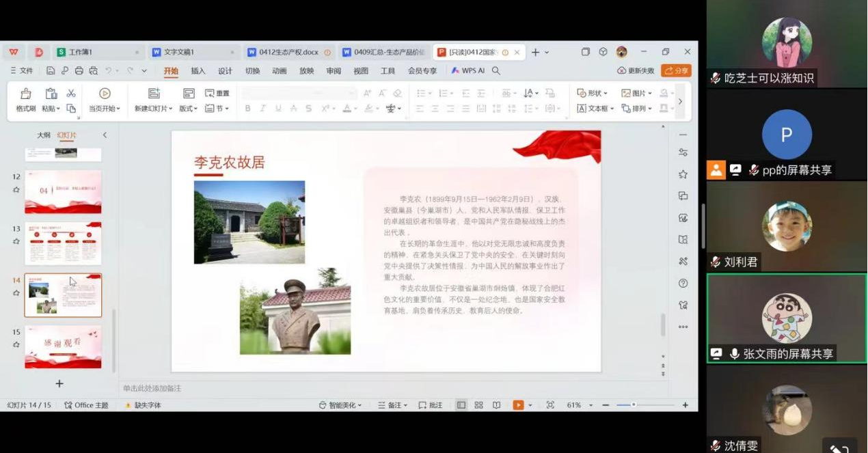Click the 格式刷 format painter icon
Viewport: 868px width, 453px height.
[x=26, y=94]
